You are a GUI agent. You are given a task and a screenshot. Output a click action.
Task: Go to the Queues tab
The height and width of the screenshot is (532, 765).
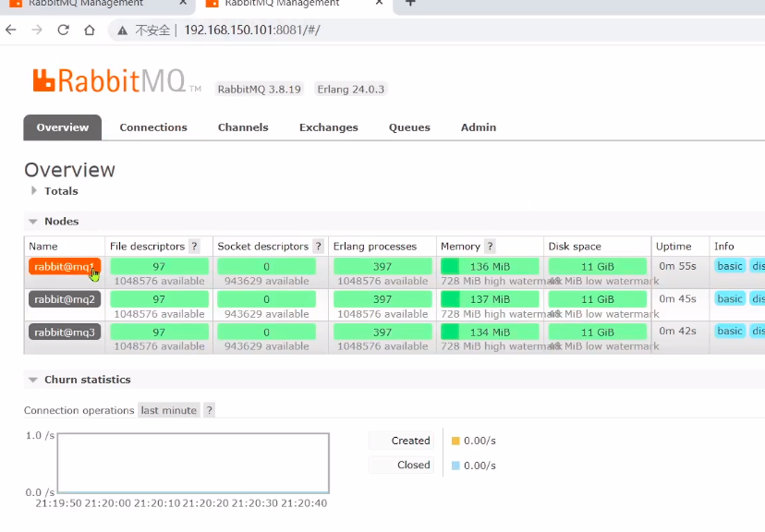[x=409, y=127]
